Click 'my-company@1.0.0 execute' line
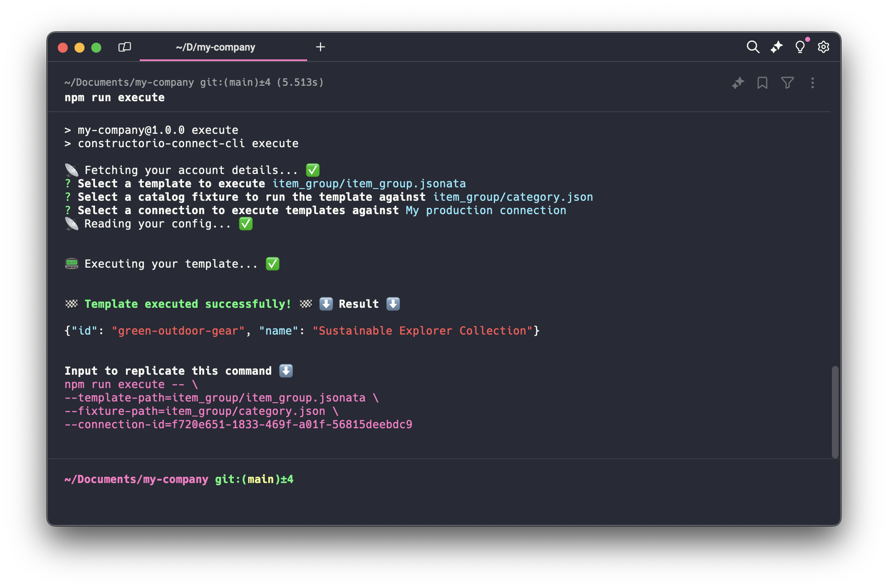 coord(151,130)
